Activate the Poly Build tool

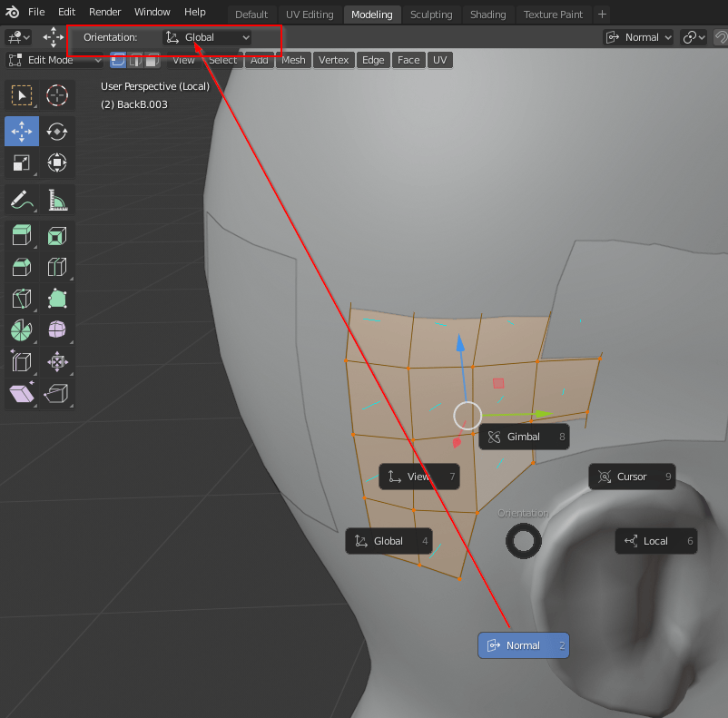[57, 299]
